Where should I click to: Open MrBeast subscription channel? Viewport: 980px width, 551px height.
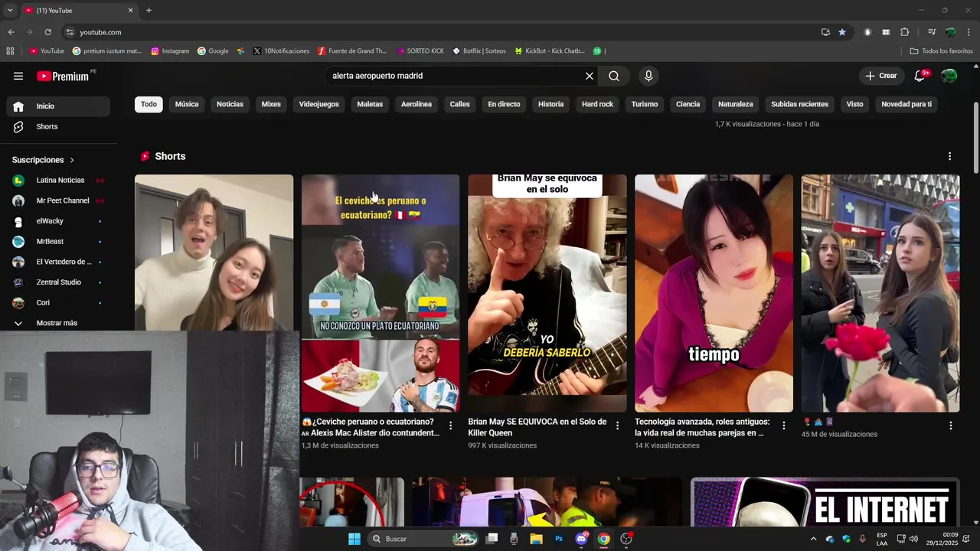click(58, 241)
